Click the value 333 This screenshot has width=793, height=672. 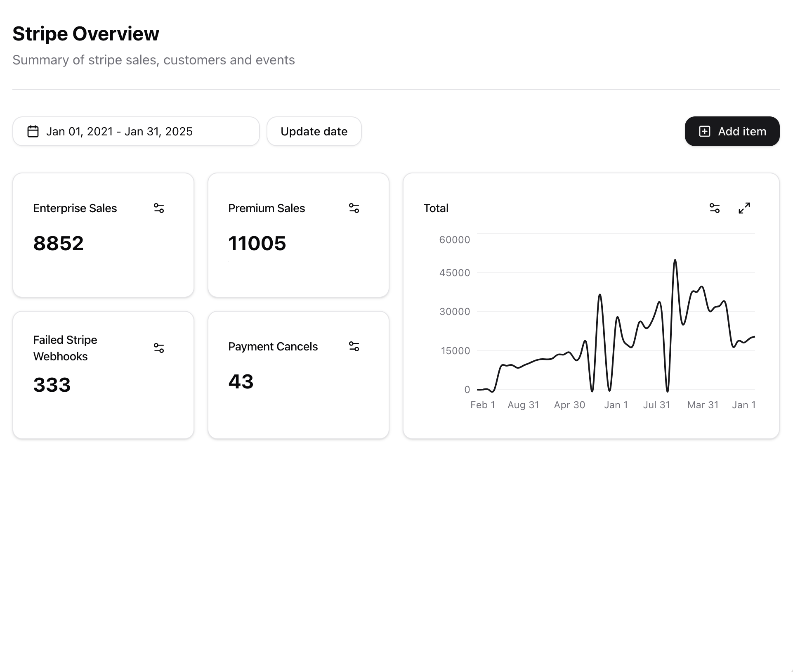(x=52, y=385)
